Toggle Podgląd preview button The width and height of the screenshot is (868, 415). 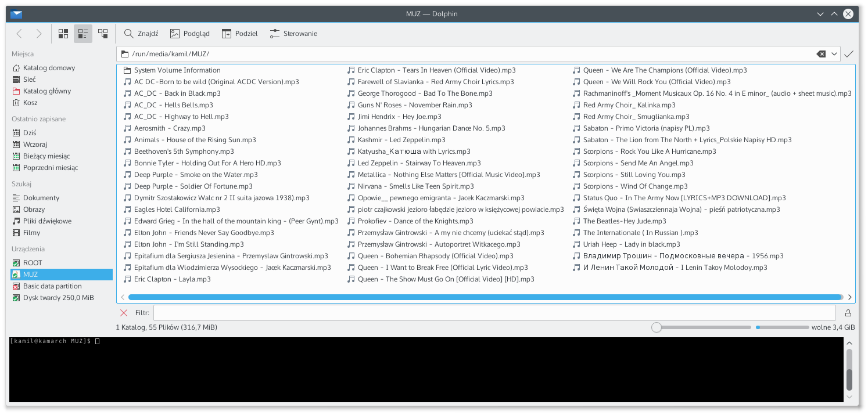click(190, 34)
